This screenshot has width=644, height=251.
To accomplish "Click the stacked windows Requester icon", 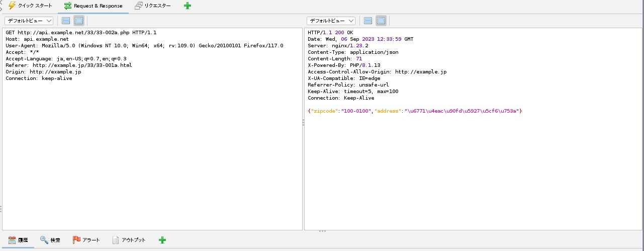I will 139,6.
